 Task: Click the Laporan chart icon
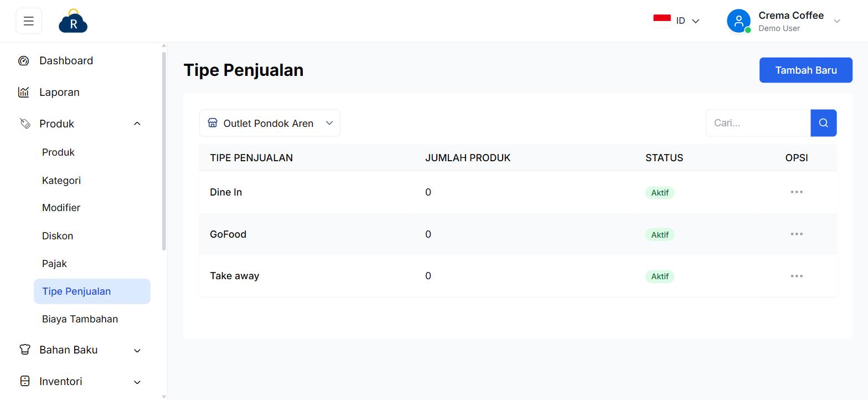click(24, 92)
